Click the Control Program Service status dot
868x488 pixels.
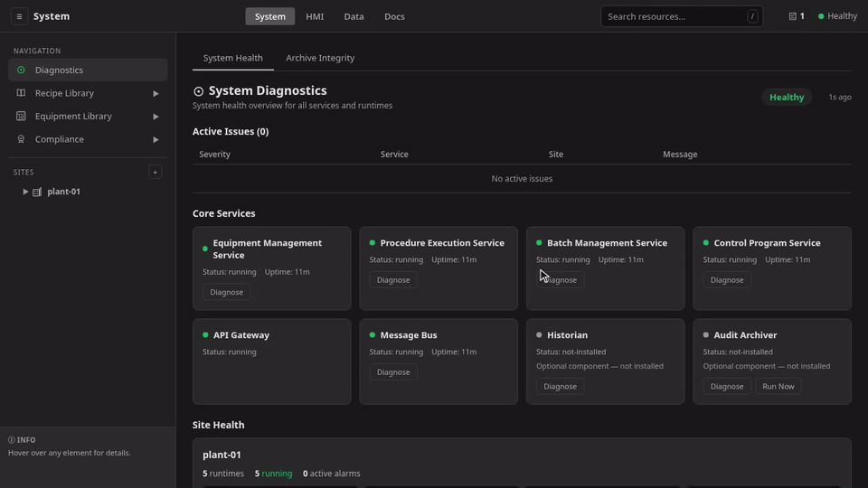(706, 242)
